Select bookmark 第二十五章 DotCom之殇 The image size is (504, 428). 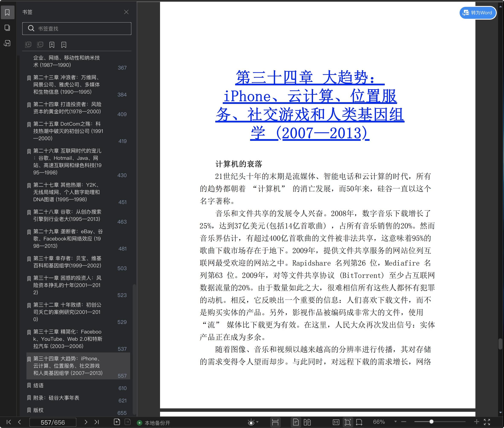coord(78,131)
